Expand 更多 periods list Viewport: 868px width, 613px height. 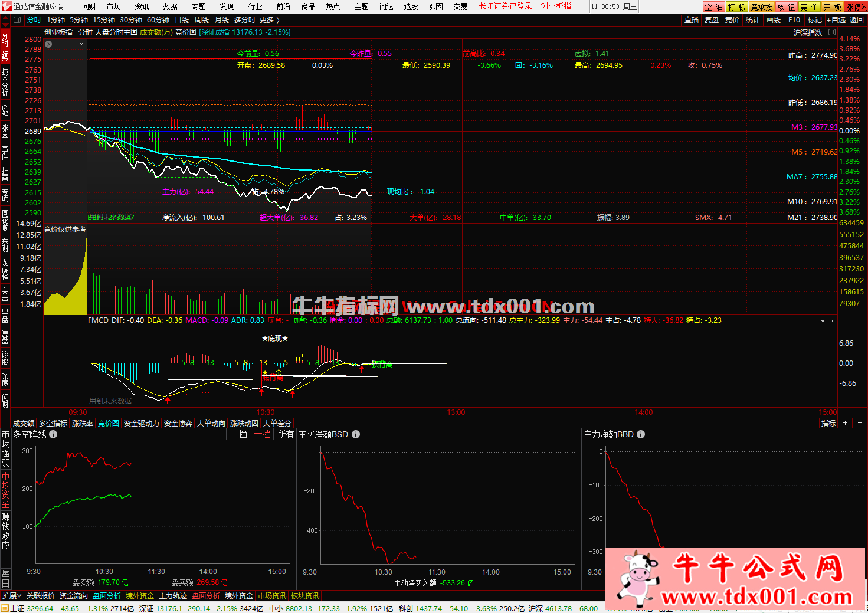click(x=270, y=20)
